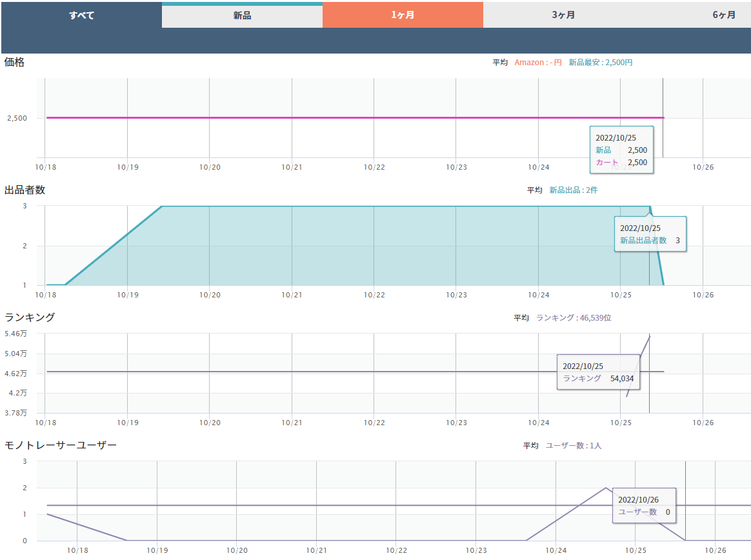The height and width of the screenshot is (560, 751).
Task: Open the 6ヶ月 period tab
Action: (x=723, y=15)
